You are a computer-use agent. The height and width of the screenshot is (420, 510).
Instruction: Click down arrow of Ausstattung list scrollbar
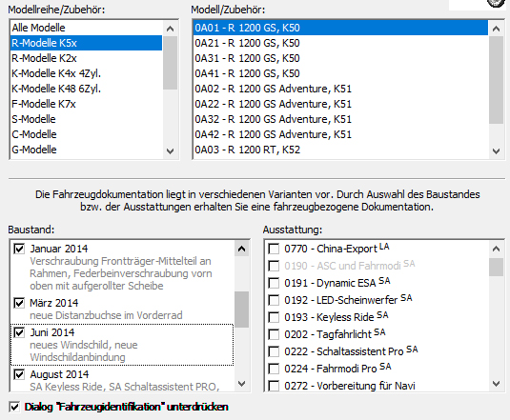point(496,384)
